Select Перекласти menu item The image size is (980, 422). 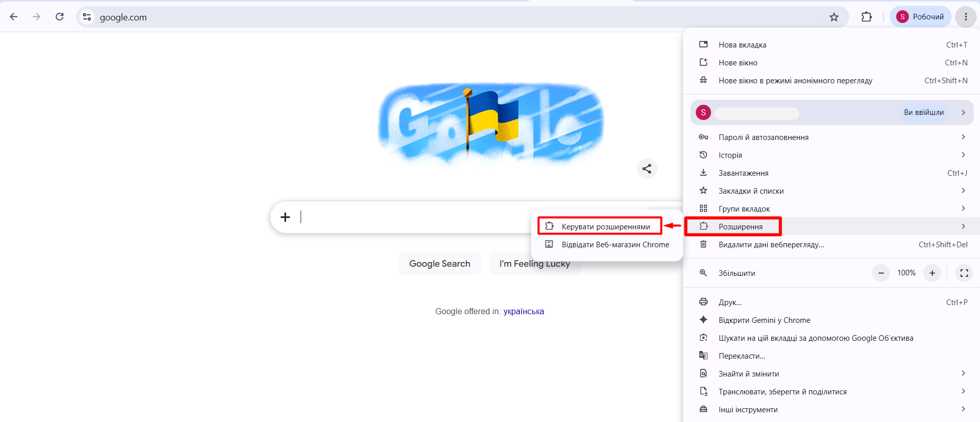(x=832, y=356)
